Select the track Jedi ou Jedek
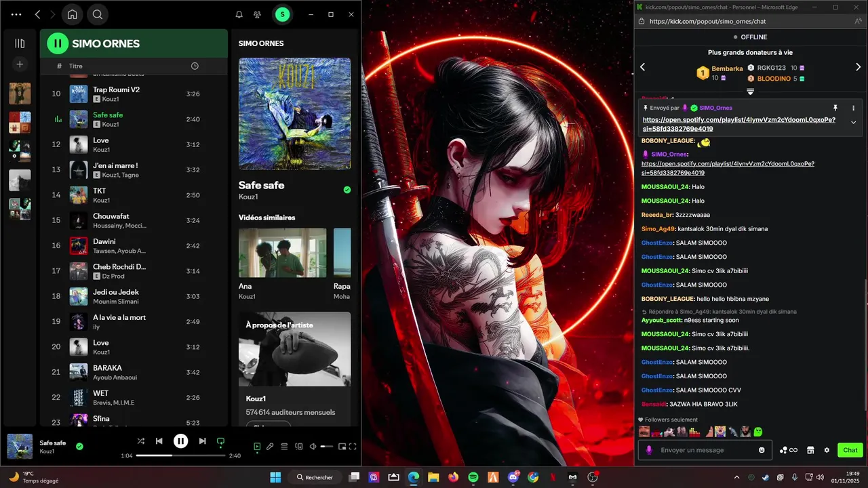Screen dimensions: 868x488 (134, 296)
